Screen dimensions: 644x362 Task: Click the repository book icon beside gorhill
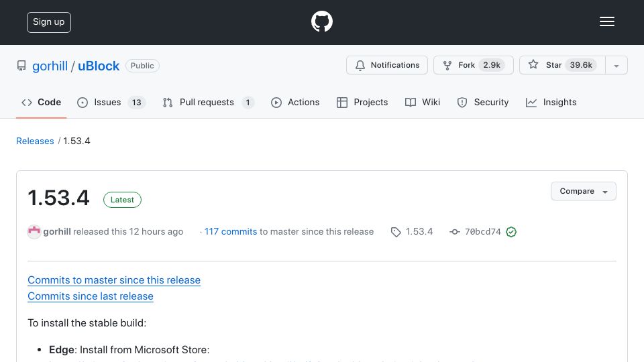(21, 66)
